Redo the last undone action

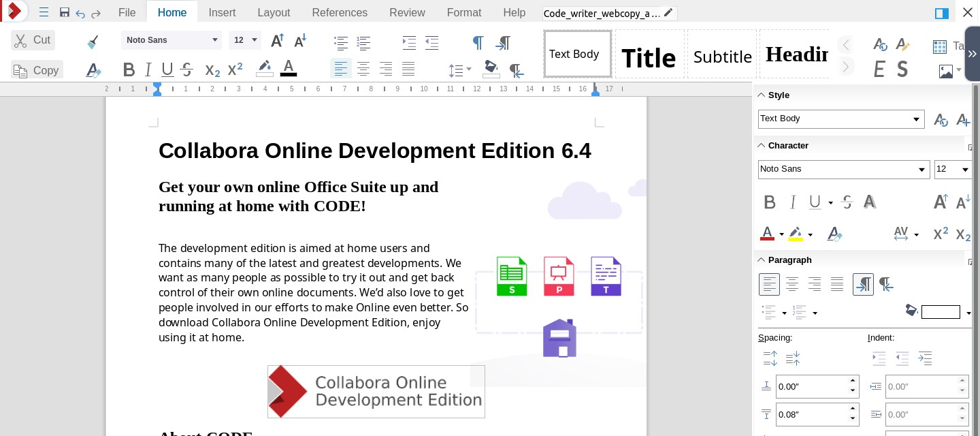tap(96, 13)
